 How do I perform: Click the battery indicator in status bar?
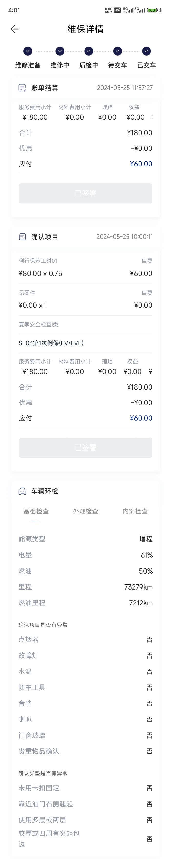152,11
